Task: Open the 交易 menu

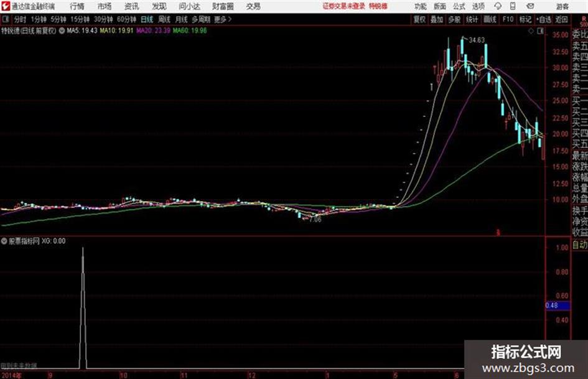Action: pos(253,6)
